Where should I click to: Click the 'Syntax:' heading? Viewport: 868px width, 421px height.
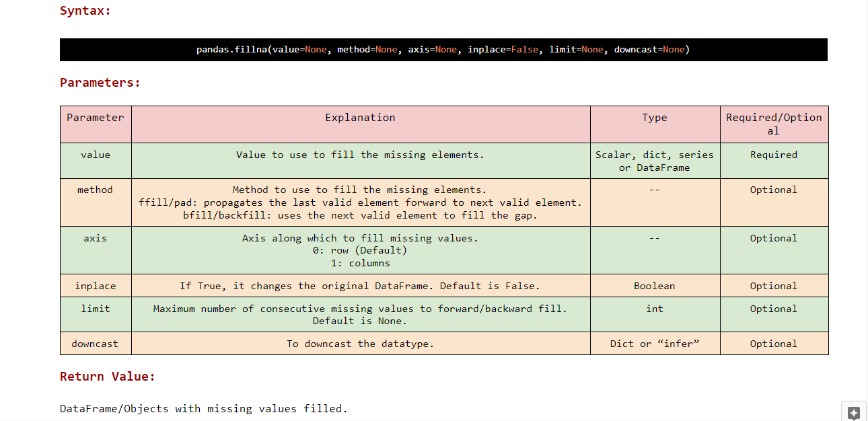[x=85, y=11]
